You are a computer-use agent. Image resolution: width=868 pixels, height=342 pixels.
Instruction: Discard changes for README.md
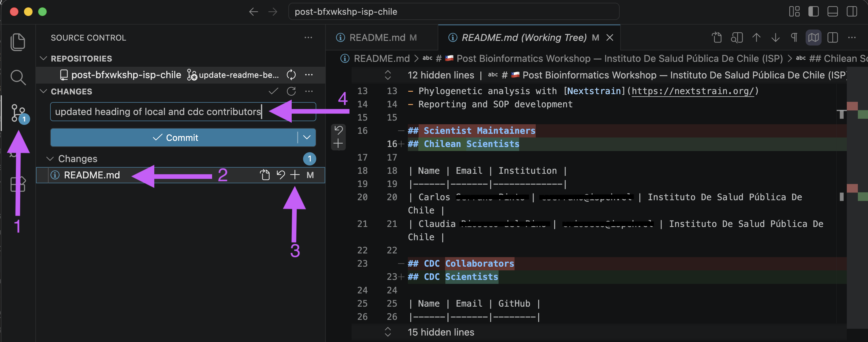(280, 175)
